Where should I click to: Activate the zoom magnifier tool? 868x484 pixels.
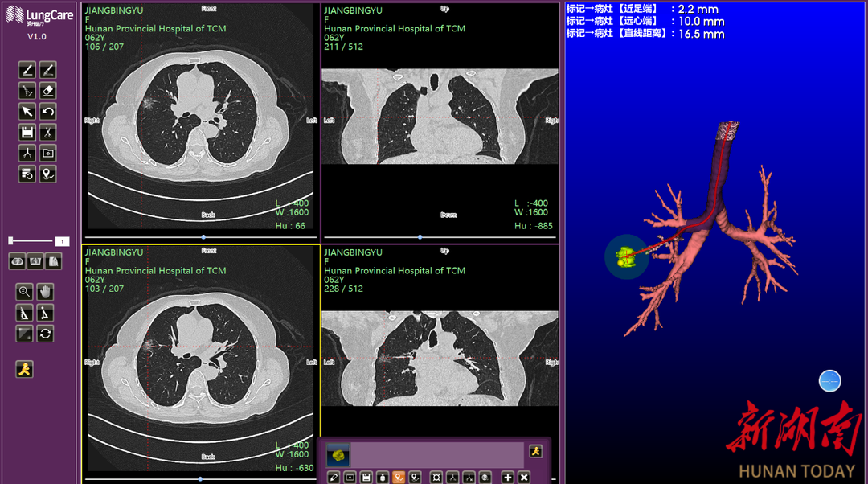(25, 292)
